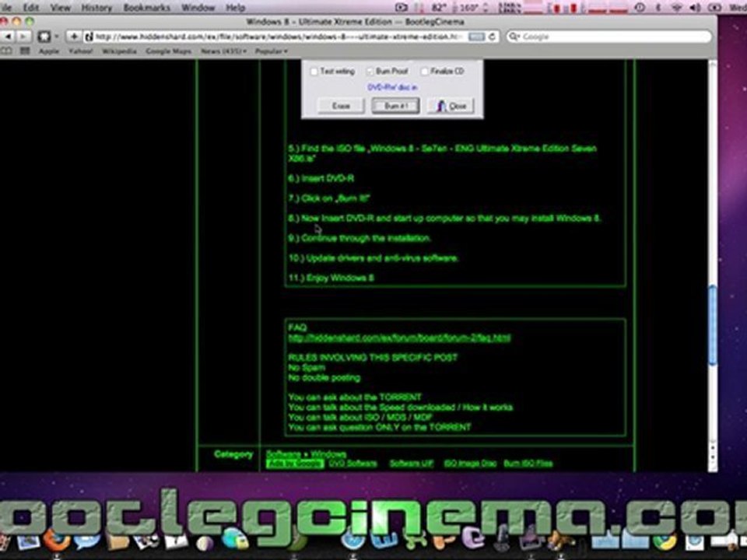Show all bookmarks with the book icon

7,51
